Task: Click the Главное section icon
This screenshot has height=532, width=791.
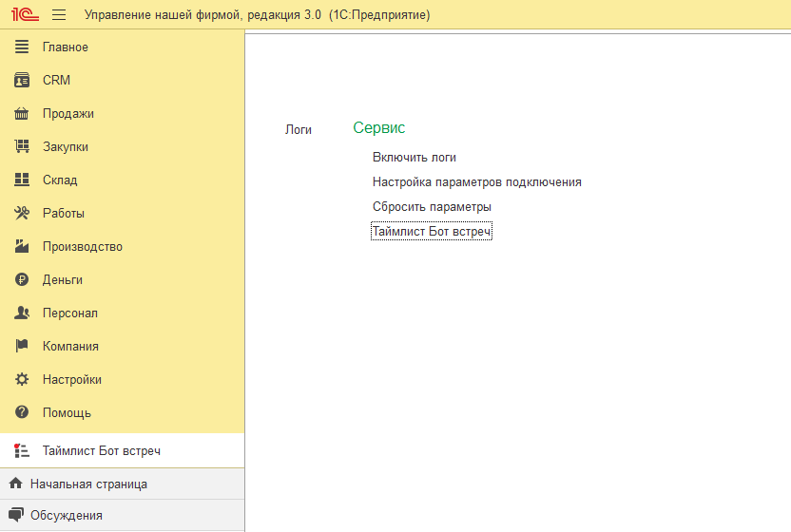Action: [x=22, y=47]
